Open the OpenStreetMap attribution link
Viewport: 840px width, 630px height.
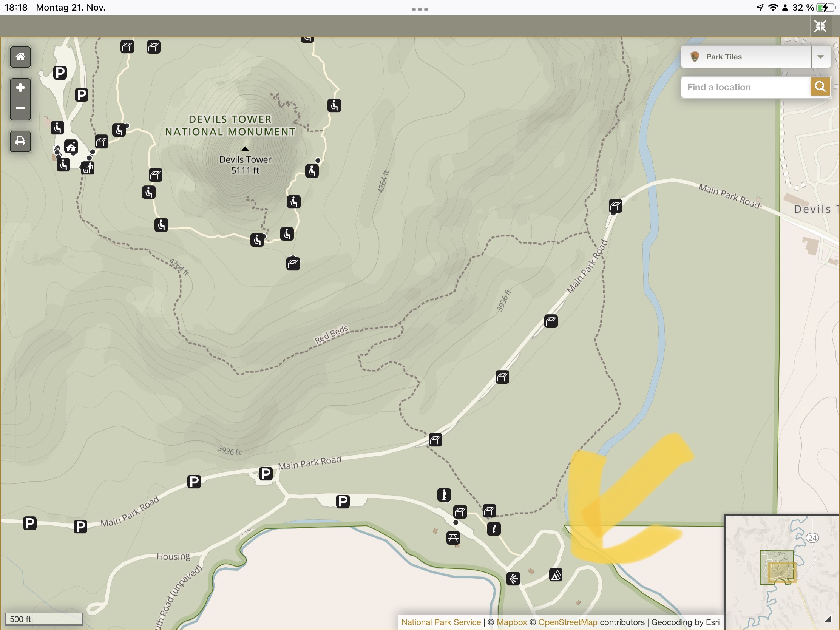[x=568, y=622]
